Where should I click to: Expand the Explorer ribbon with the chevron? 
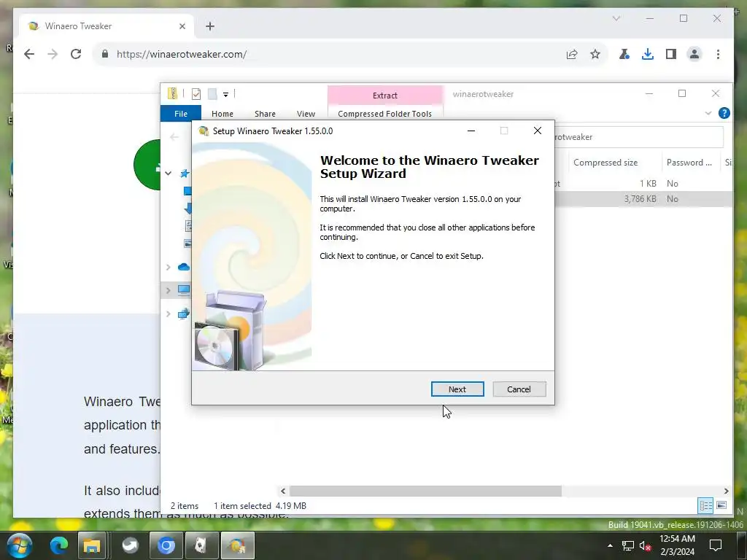point(708,113)
